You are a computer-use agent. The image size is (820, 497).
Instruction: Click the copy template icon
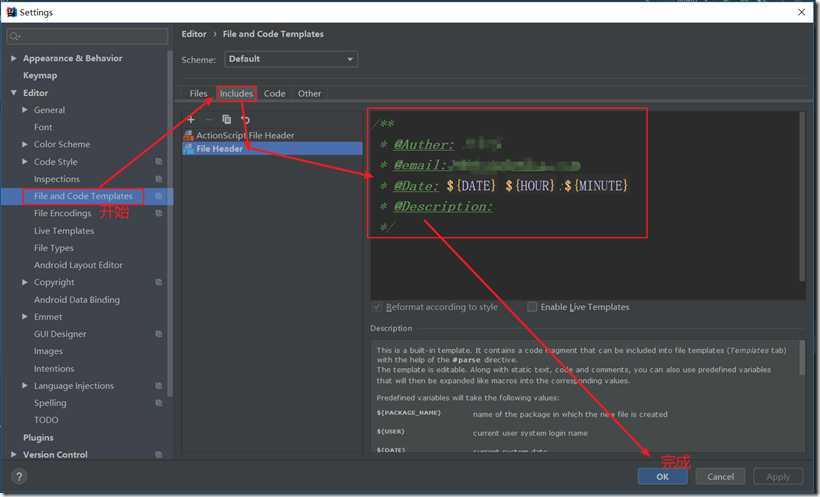(226, 119)
